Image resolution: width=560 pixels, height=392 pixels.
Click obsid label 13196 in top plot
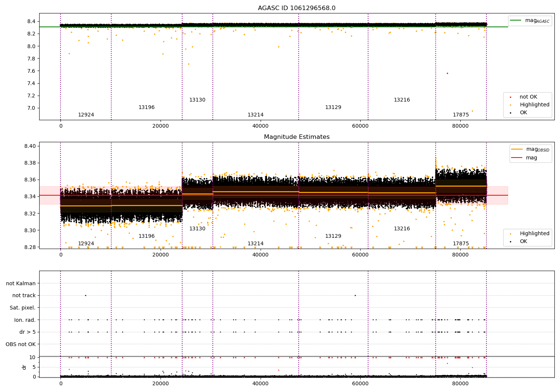pos(146,108)
